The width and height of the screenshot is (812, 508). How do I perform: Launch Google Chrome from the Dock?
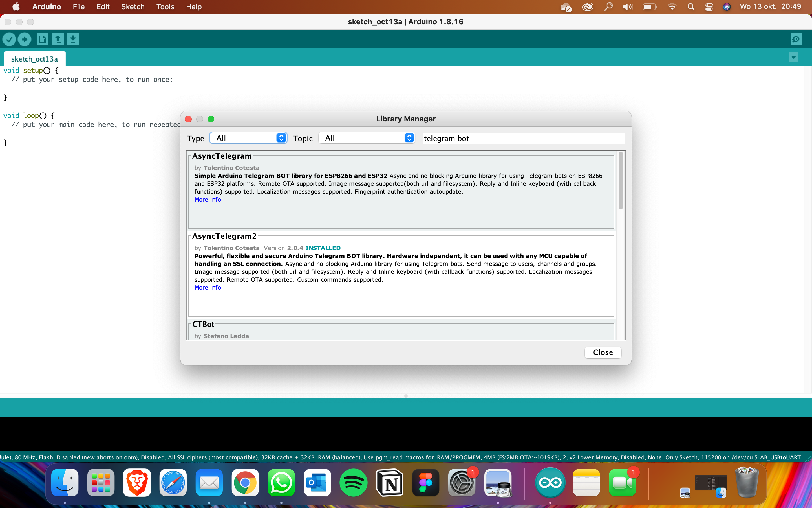(x=245, y=483)
